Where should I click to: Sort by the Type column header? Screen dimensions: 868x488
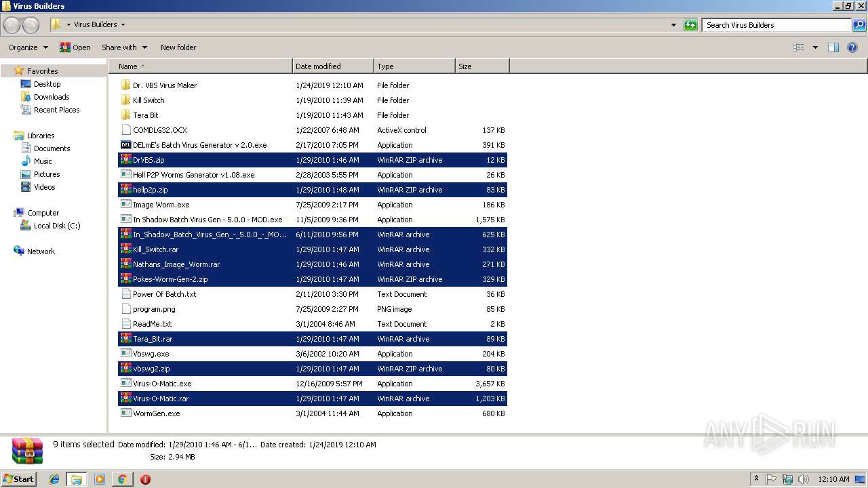pos(414,66)
